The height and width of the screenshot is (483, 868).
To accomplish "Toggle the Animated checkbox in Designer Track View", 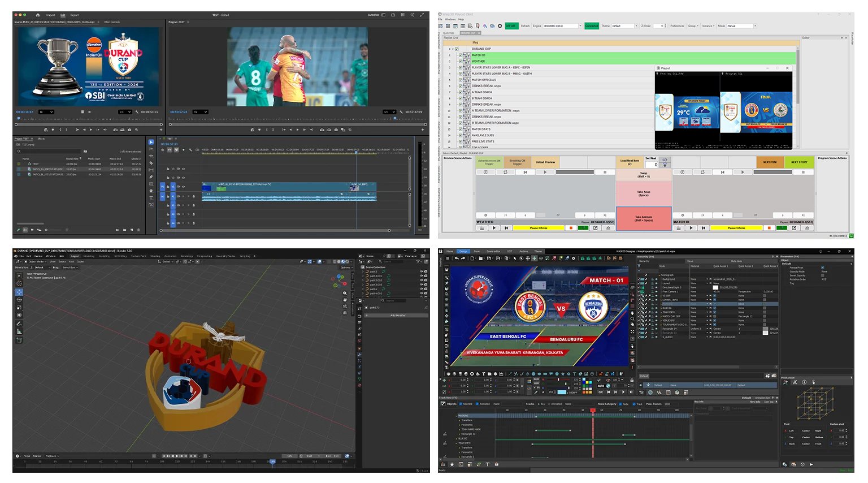I will pos(478,404).
